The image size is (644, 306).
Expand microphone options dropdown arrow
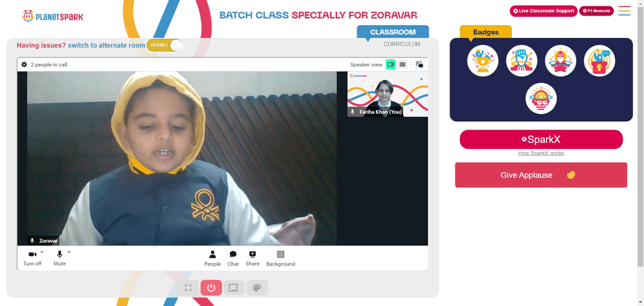[69, 252]
